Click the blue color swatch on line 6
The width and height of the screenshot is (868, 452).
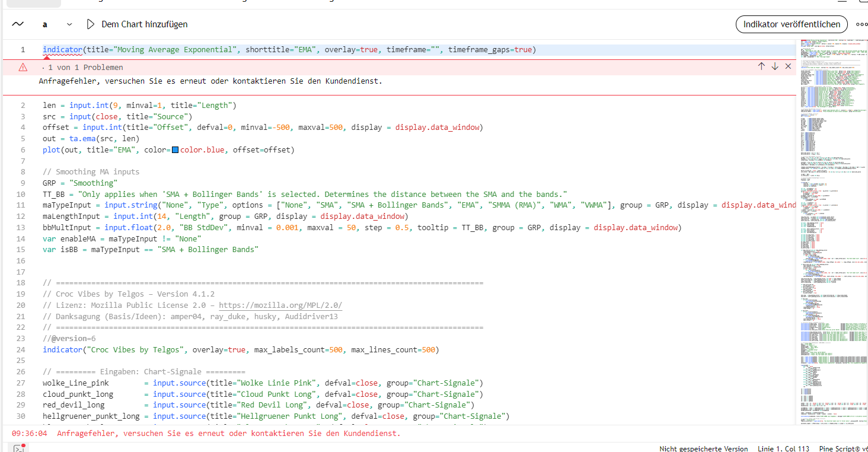[x=175, y=150]
